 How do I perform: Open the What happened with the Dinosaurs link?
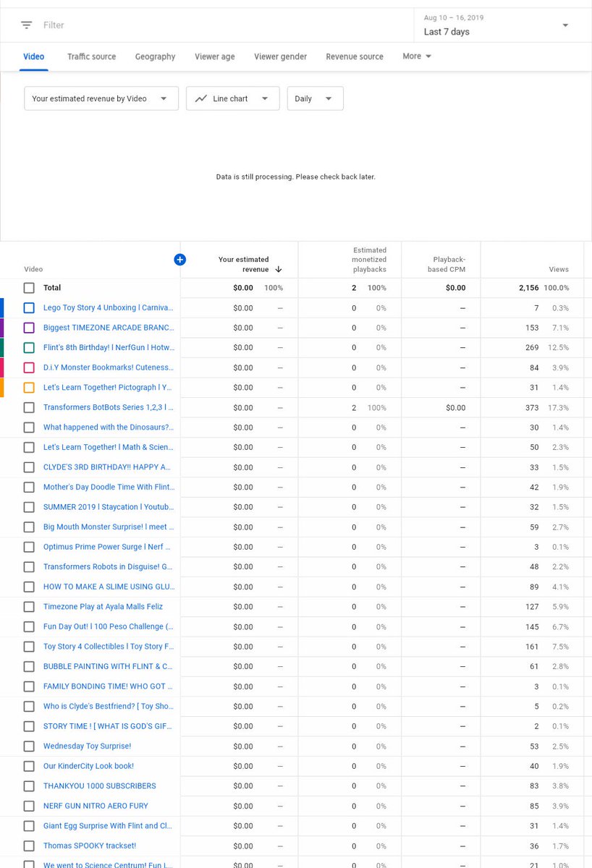click(109, 427)
